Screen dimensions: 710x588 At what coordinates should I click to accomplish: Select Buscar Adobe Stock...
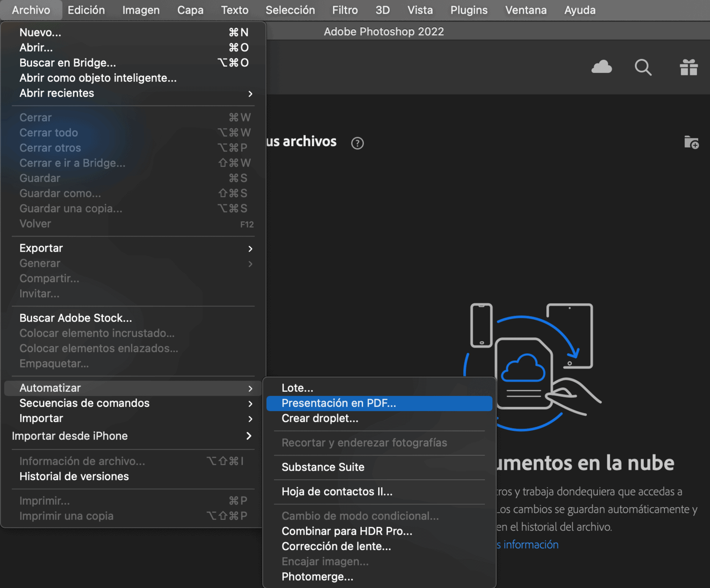[133, 318]
